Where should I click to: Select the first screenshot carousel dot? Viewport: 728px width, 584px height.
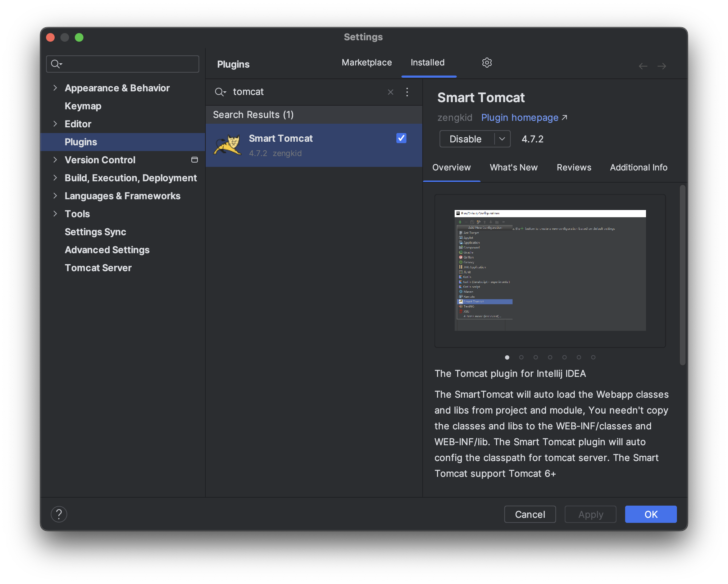click(507, 357)
